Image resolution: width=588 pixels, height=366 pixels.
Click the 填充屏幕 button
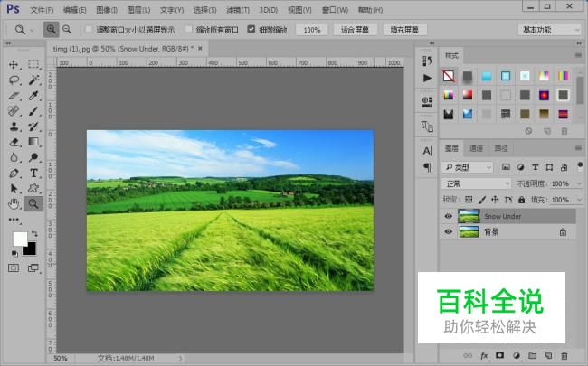pos(403,30)
